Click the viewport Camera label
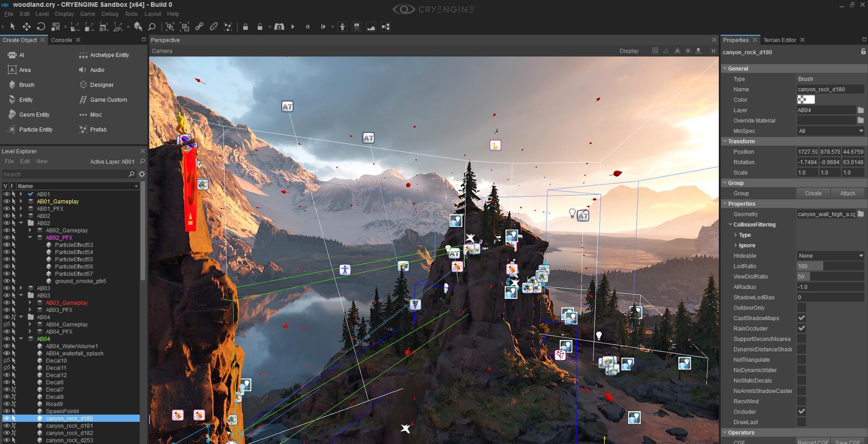Viewport: 868px width, 444px height. tap(162, 51)
